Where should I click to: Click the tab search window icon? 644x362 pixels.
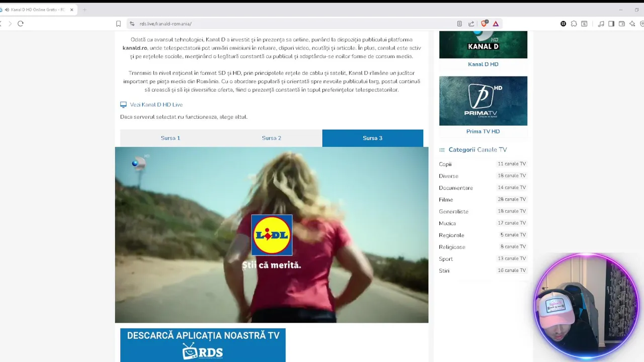coord(584,24)
